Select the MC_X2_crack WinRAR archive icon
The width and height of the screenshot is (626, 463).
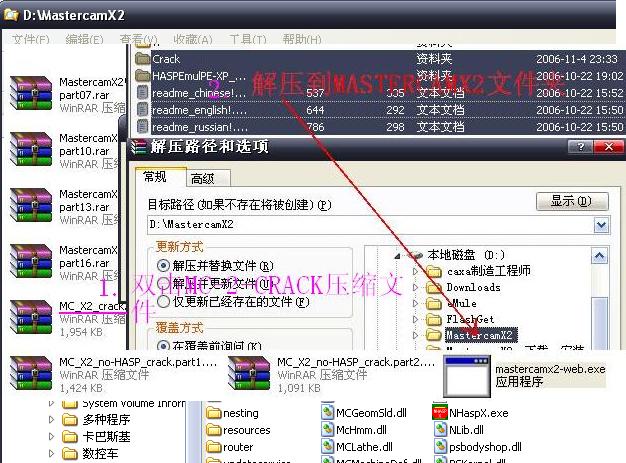coord(31,317)
